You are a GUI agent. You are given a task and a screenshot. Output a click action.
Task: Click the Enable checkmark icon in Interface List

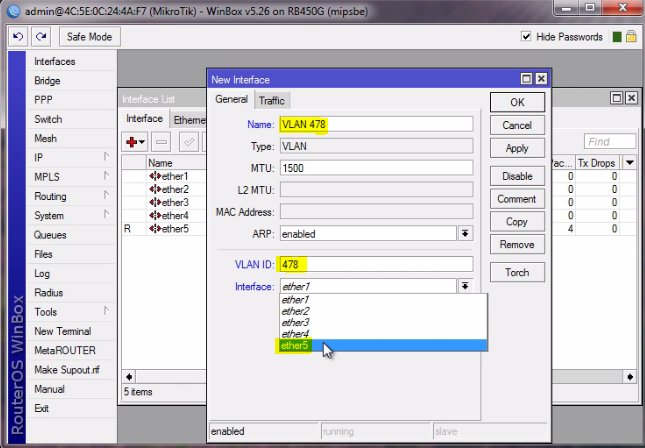(189, 142)
